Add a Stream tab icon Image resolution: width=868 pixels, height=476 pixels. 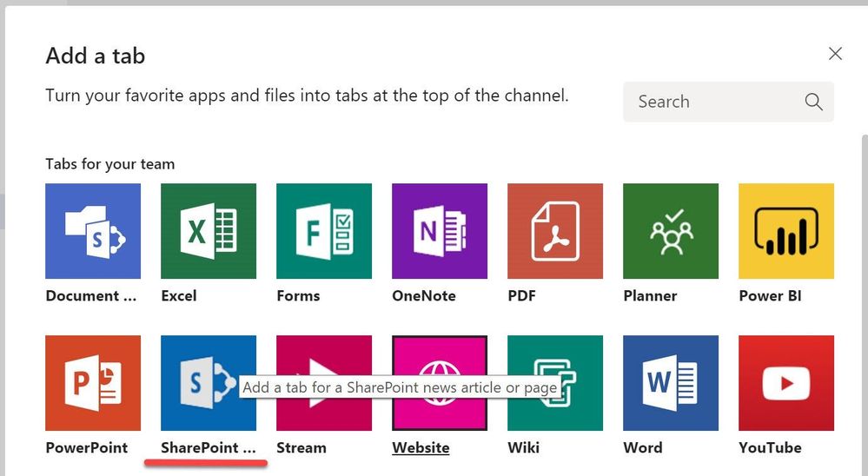324,383
